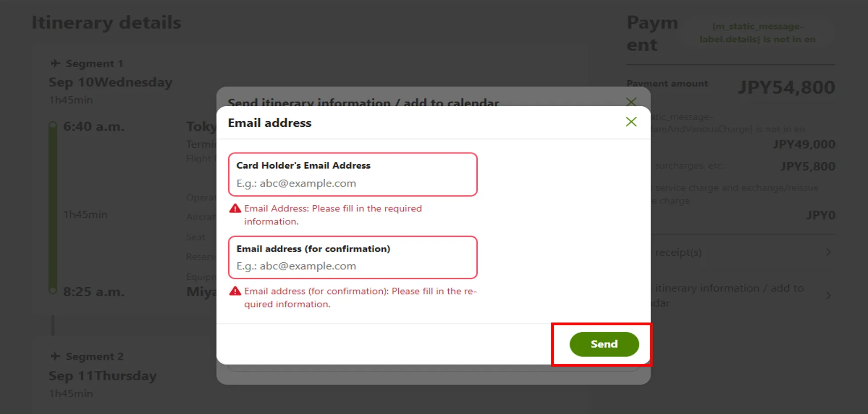Expand the add to calendar chevron arrow
Viewport: 868px width, 414px height.
tap(828, 295)
